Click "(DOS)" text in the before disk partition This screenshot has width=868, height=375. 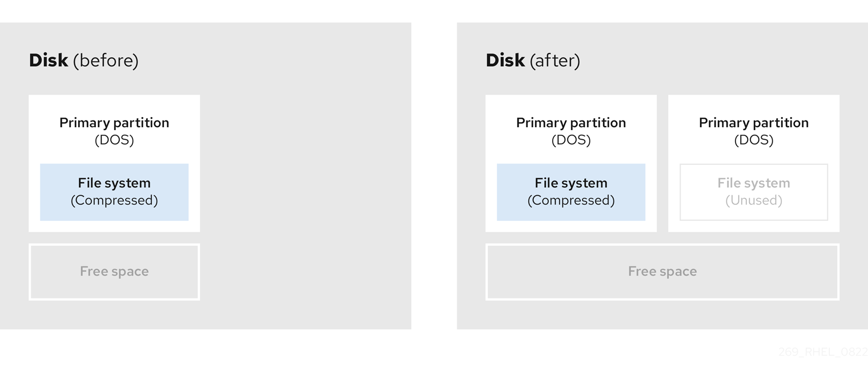(114, 140)
